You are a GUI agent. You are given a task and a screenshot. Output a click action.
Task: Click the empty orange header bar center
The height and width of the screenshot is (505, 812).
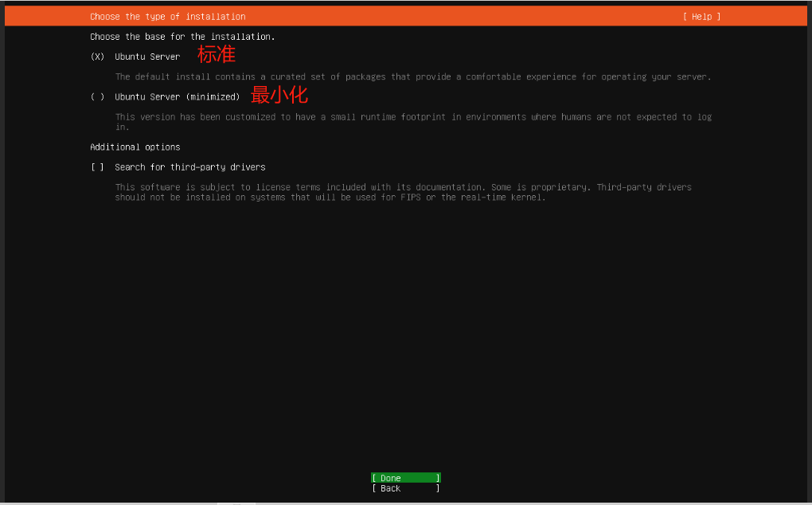[x=462, y=17]
